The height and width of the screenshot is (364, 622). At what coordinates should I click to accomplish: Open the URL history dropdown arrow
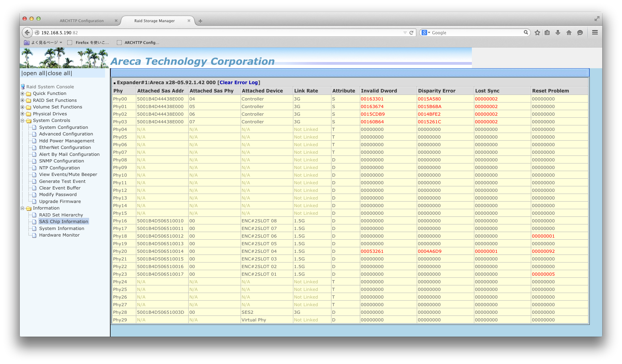pyautogui.click(x=405, y=33)
